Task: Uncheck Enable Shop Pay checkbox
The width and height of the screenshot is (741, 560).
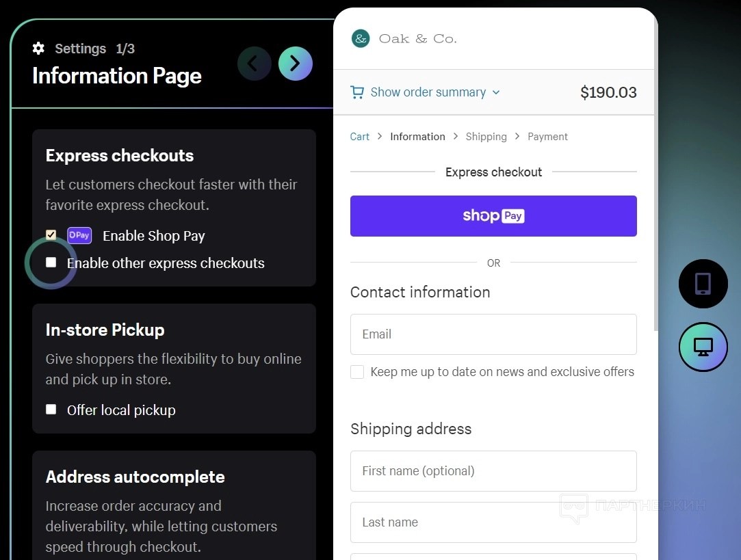Action: pos(51,235)
